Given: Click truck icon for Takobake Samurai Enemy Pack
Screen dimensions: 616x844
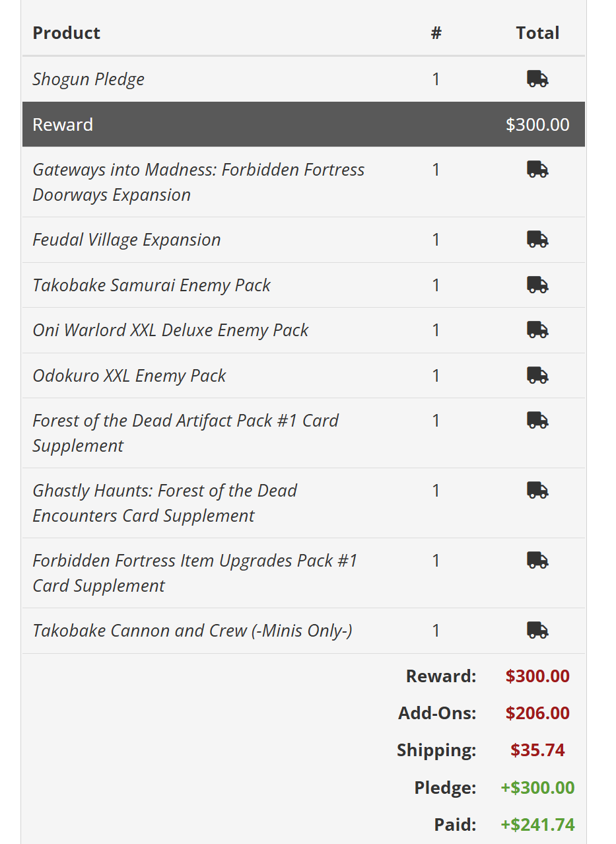Looking at the screenshot, I should coord(537,285).
